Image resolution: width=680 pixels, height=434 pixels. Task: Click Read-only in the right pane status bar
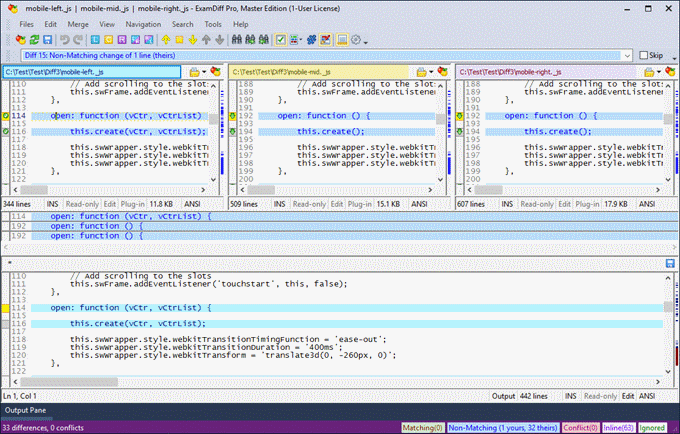coord(537,204)
